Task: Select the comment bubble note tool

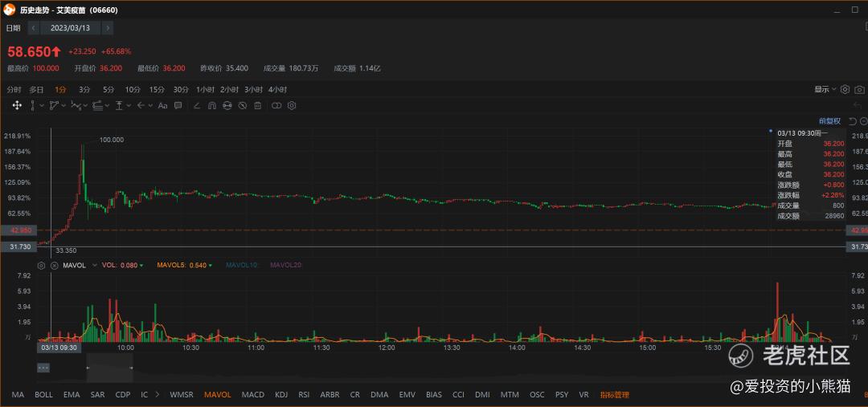Action: (178, 106)
